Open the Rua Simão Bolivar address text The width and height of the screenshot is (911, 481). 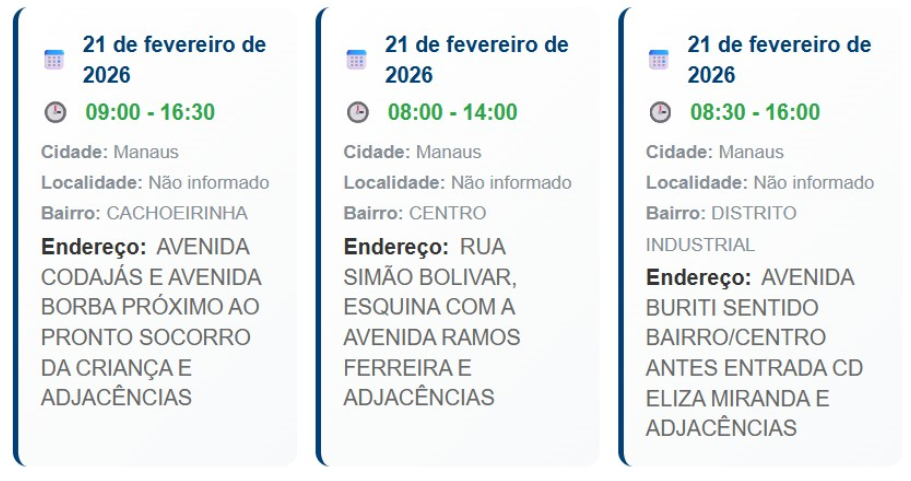coord(432,322)
